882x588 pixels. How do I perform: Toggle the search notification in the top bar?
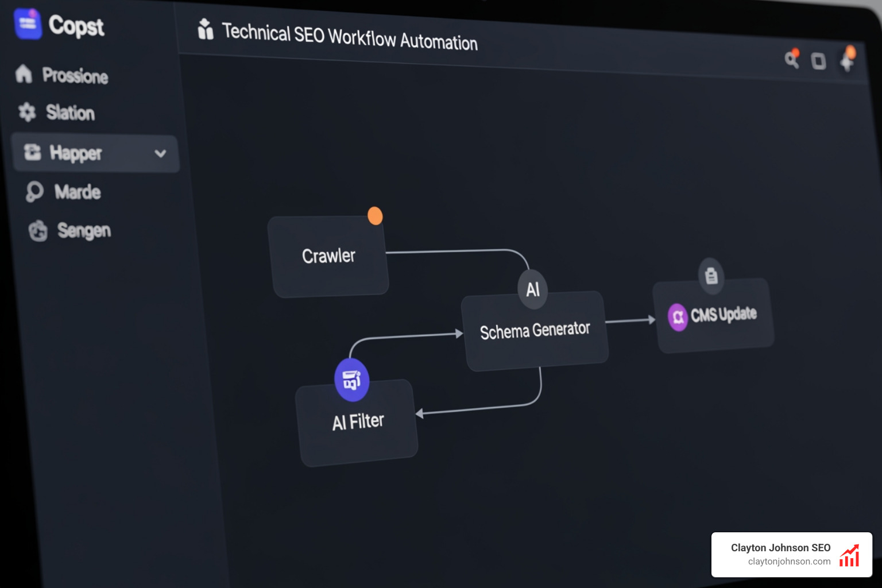[x=792, y=59]
